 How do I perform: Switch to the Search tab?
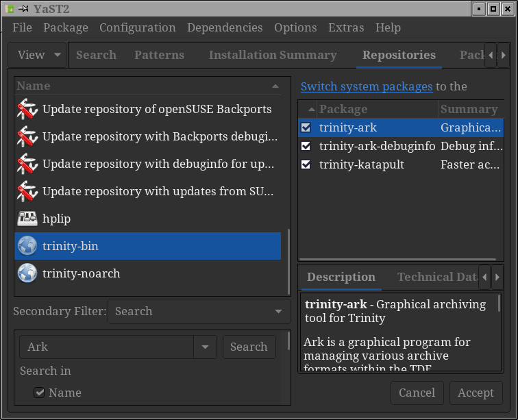pyautogui.click(x=96, y=55)
